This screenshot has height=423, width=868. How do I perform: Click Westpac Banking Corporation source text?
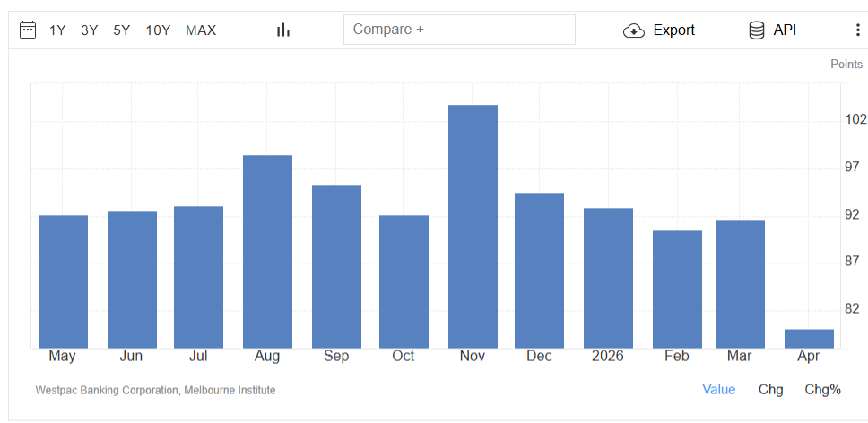pos(155,391)
